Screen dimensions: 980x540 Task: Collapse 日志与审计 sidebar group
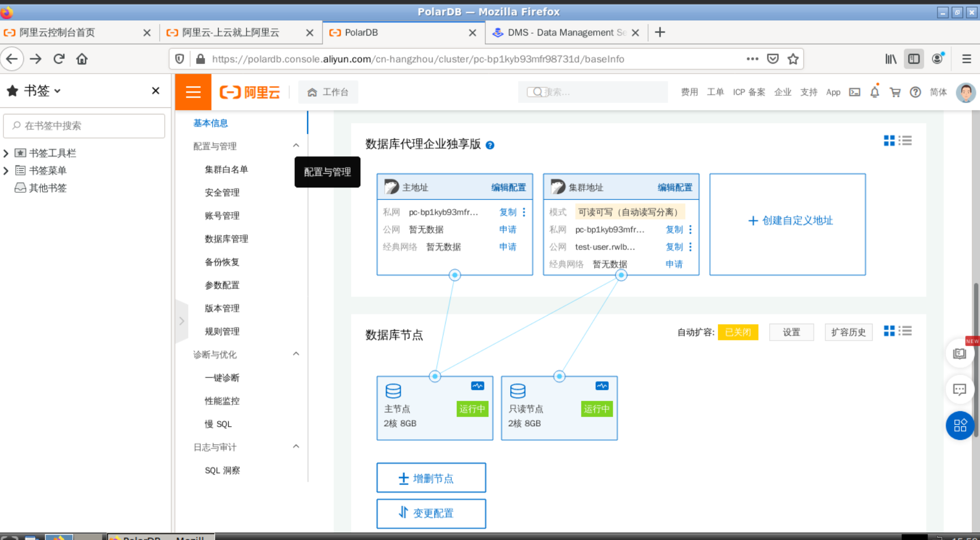296,447
